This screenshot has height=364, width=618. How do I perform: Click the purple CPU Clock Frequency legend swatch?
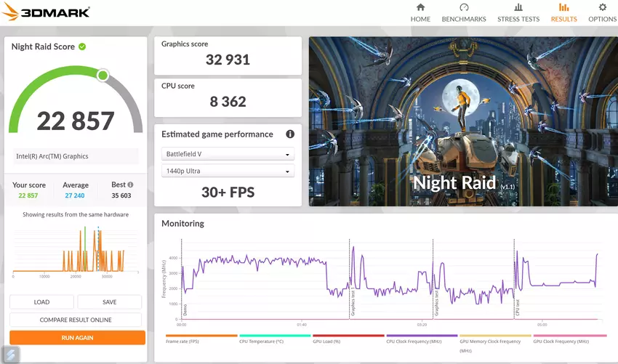421,336
